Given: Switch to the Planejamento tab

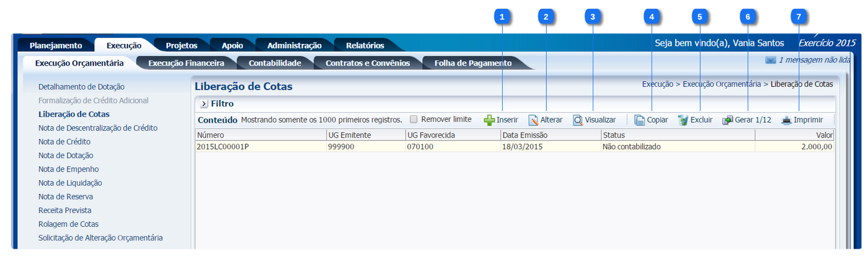Looking at the screenshot, I should (56, 45).
